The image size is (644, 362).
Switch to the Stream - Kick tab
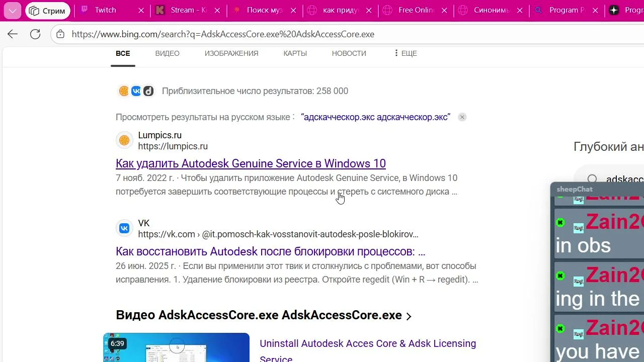[189, 10]
